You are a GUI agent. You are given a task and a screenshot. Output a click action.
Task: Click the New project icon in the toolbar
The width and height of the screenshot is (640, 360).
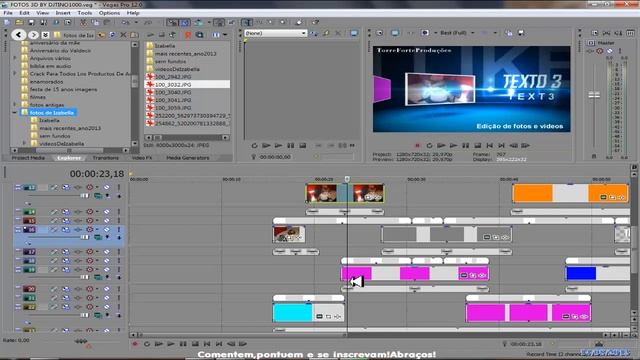[7, 22]
